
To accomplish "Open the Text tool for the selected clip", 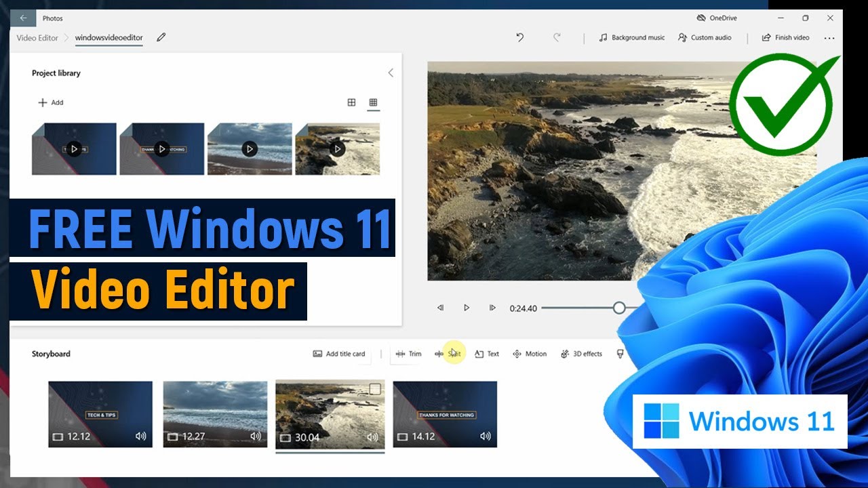I will tap(486, 353).
